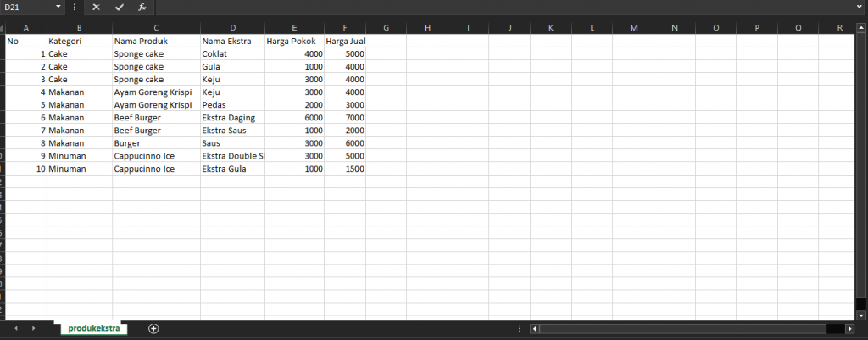Click the horizontal scrollbar right arrow
The image size is (868, 340).
pyautogui.click(x=850, y=328)
